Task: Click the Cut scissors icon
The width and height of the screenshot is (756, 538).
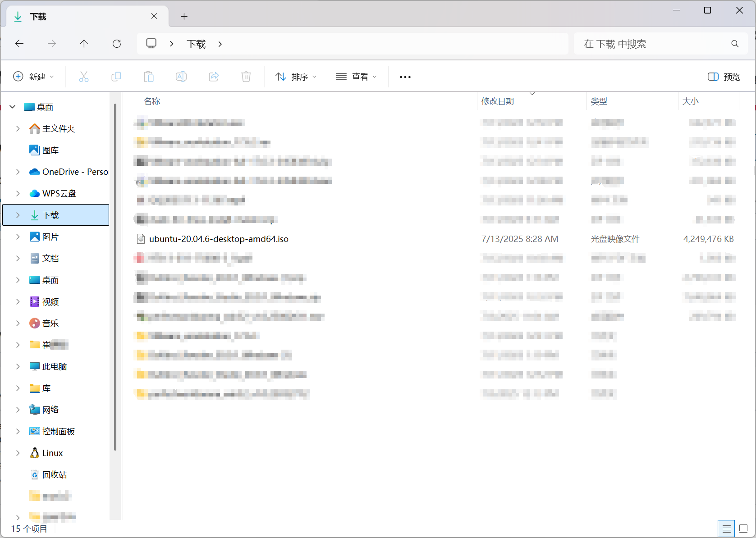Action: tap(84, 77)
